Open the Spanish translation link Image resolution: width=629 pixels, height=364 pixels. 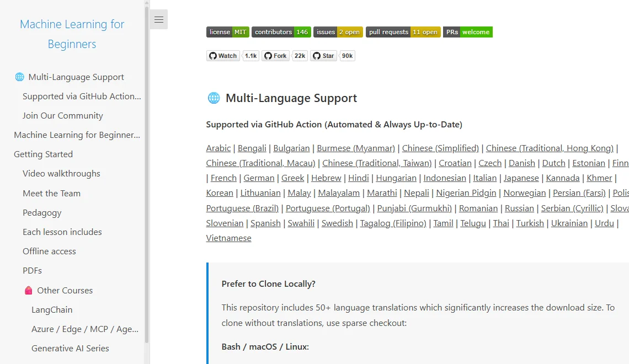(x=265, y=223)
